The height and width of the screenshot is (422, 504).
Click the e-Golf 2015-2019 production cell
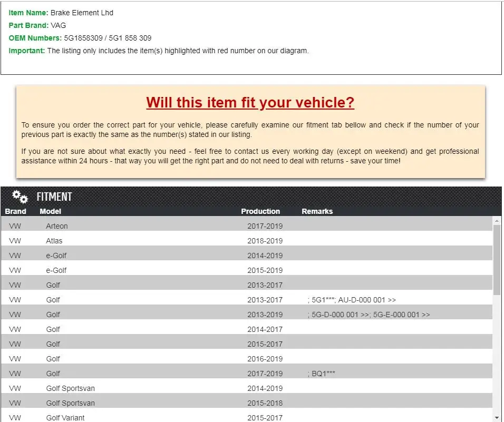(265, 270)
